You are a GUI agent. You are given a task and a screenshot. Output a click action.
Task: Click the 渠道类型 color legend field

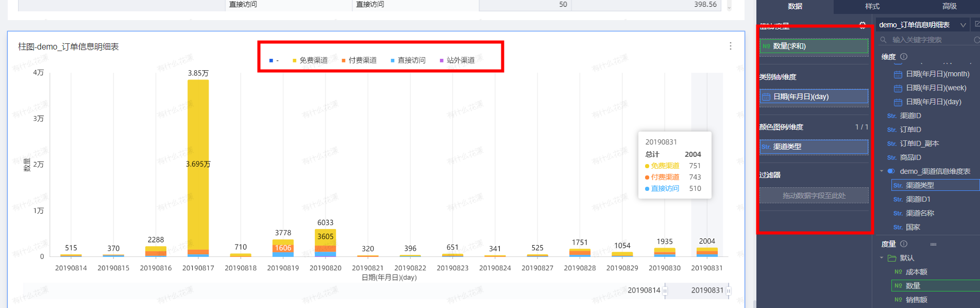(x=814, y=147)
